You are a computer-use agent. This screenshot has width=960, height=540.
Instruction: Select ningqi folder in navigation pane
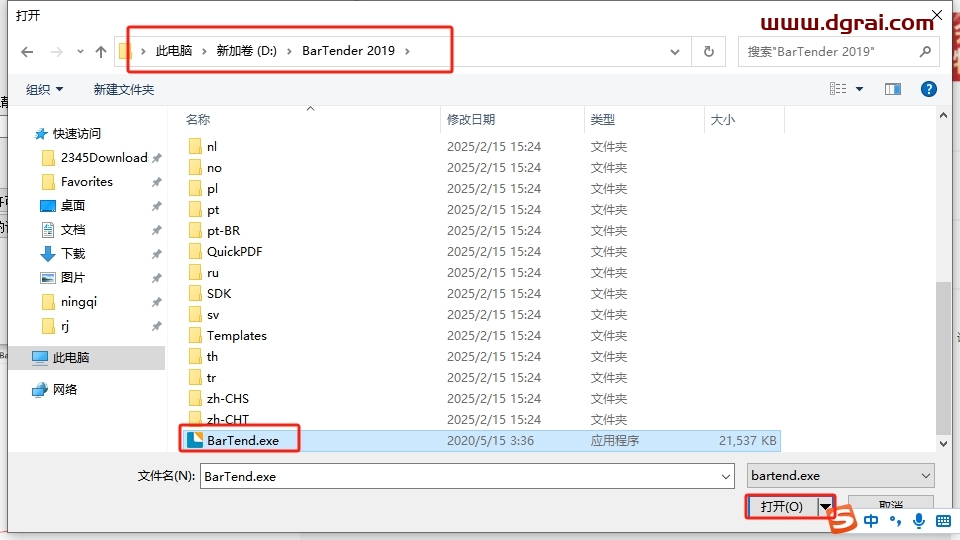pos(78,302)
